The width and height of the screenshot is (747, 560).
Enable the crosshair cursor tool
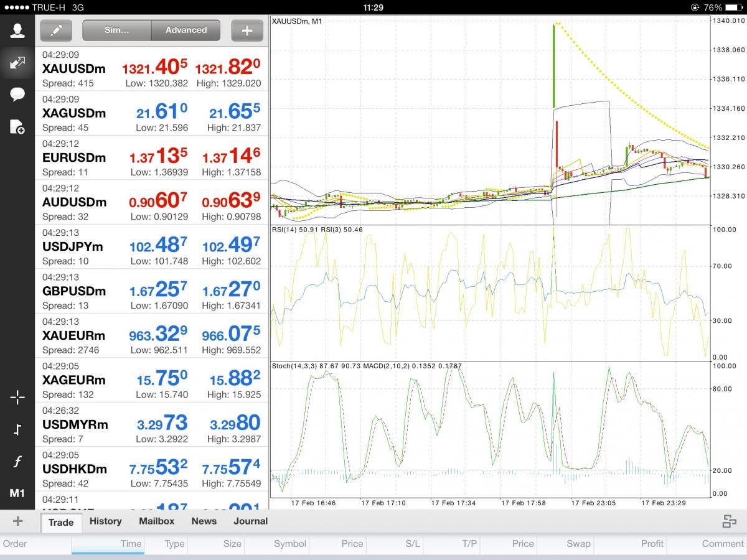[x=17, y=398]
